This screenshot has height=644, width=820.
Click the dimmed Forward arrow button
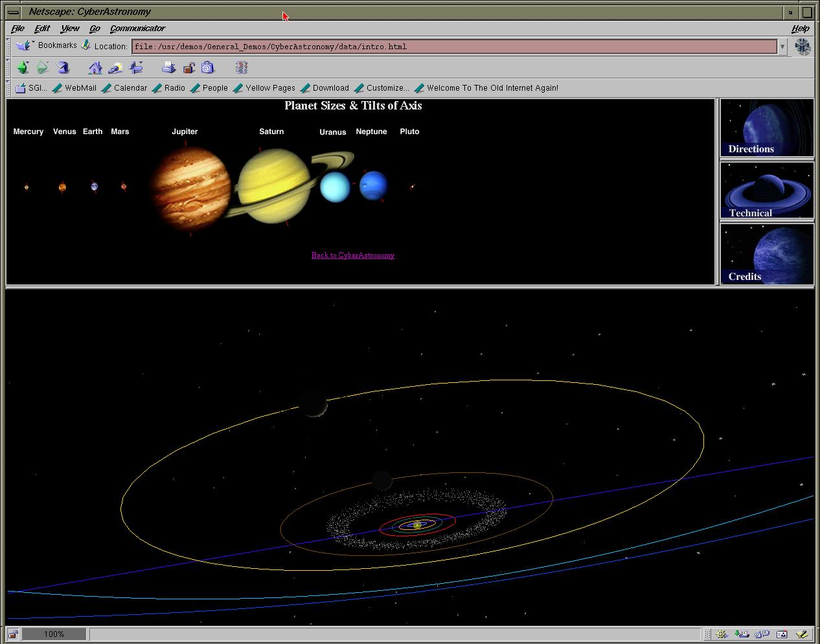[x=42, y=67]
